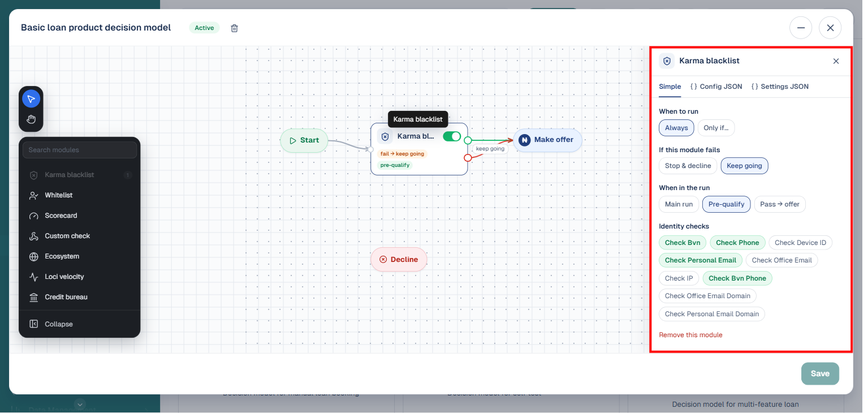This screenshot has width=868, height=413.
Task: Click the Collapse panel icon
Action: [33, 324]
